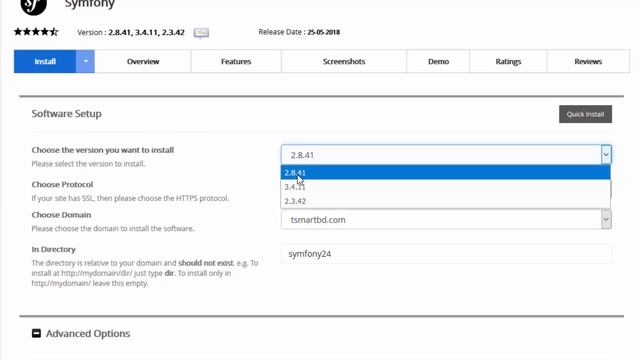640x360 pixels.
Task: Click 'Choose the version you want to install' label
Action: coord(102,150)
